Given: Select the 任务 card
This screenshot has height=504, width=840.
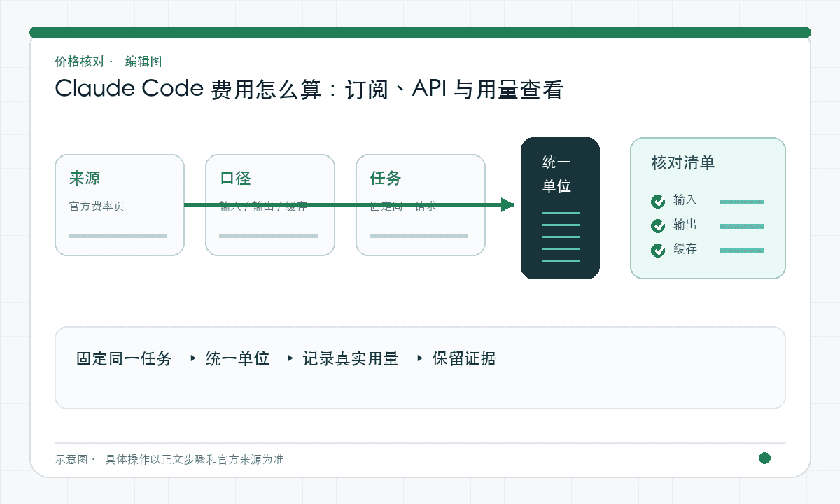Looking at the screenshot, I should [x=421, y=205].
